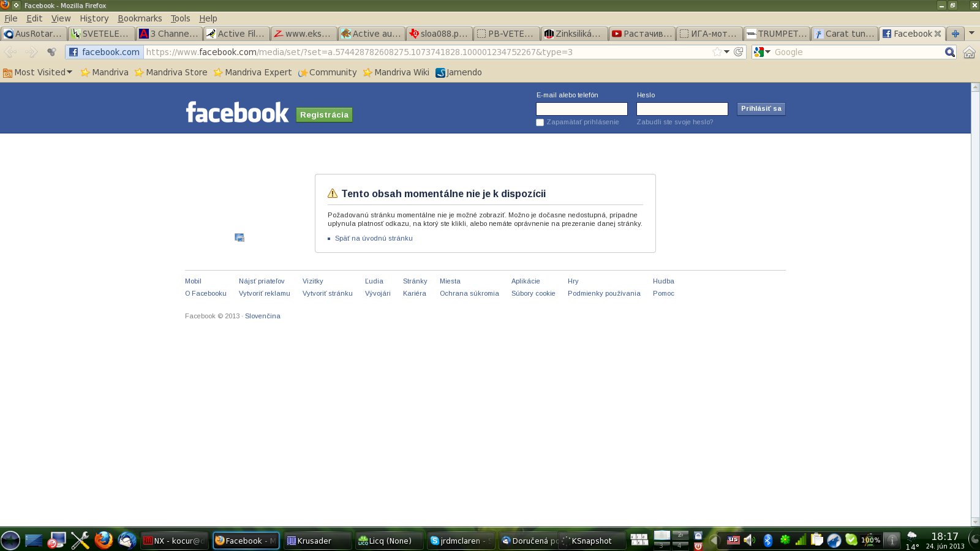
Task: Click the search magnifier in the Google box
Action: (x=949, y=52)
